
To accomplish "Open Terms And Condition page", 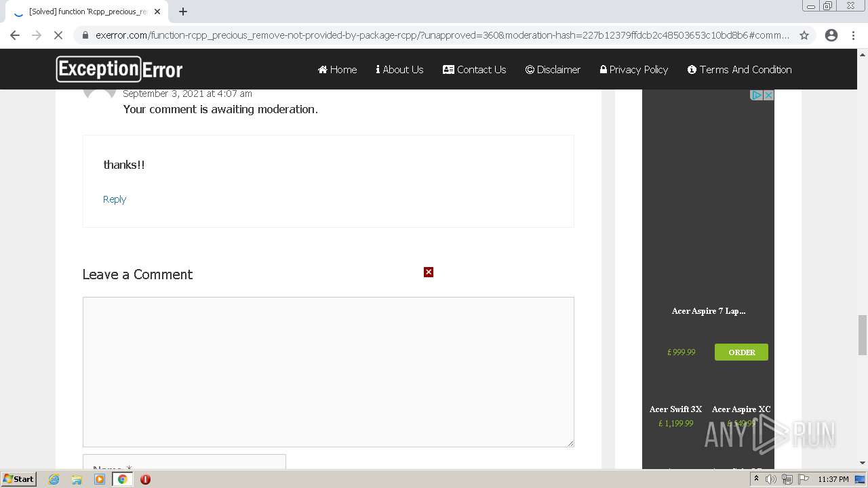I will click(x=739, y=69).
